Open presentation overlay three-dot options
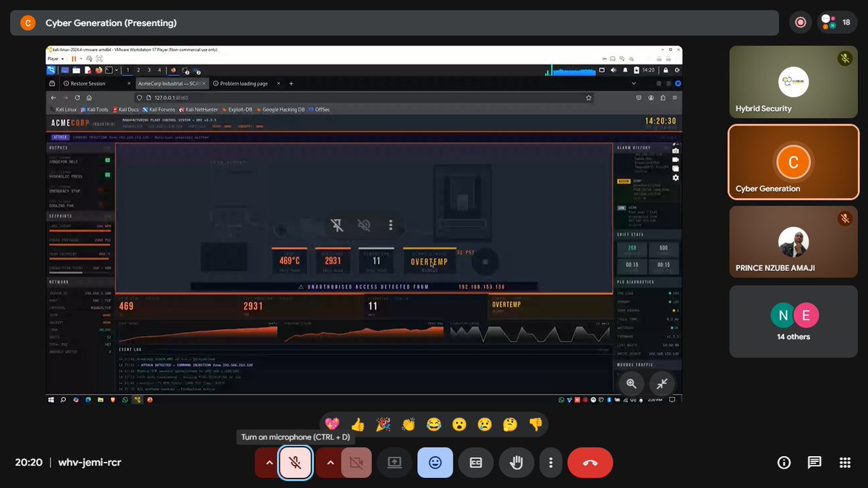The width and height of the screenshot is (868, 488). point(391,226)
